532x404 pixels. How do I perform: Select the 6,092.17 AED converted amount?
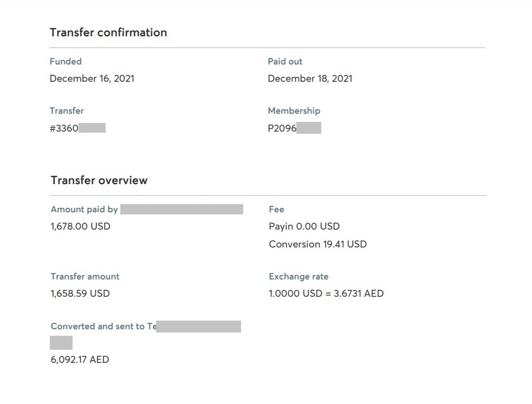(x=80, y=360)
